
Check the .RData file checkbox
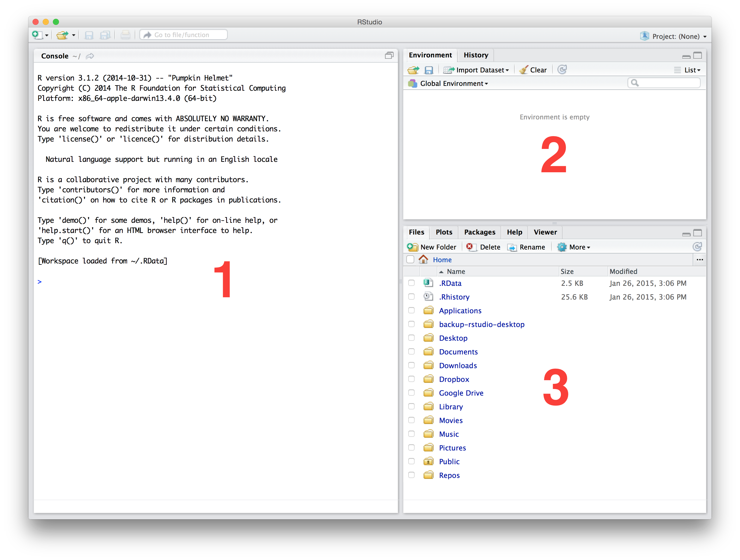click(x=412, y=283)
